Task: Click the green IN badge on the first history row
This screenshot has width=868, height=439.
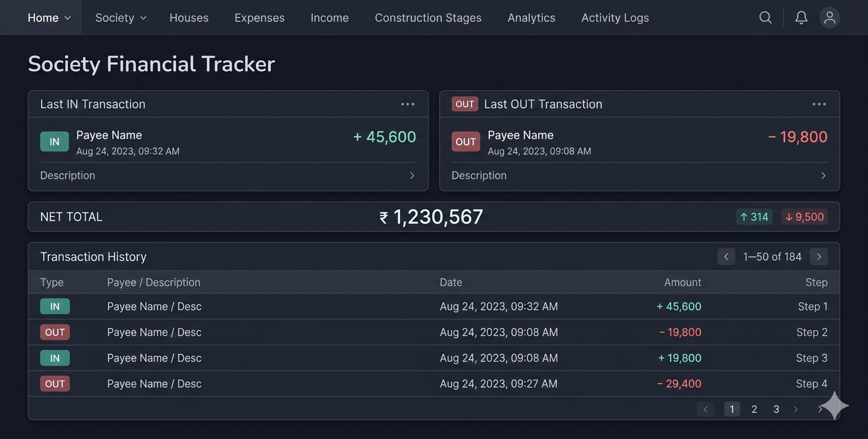Action: [54, 306]
